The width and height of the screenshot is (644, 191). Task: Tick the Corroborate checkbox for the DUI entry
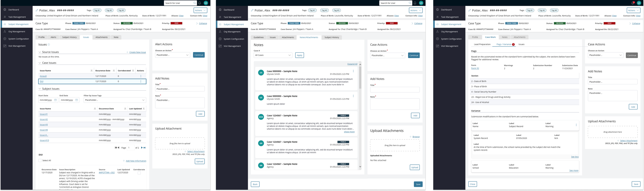[139, 173]
